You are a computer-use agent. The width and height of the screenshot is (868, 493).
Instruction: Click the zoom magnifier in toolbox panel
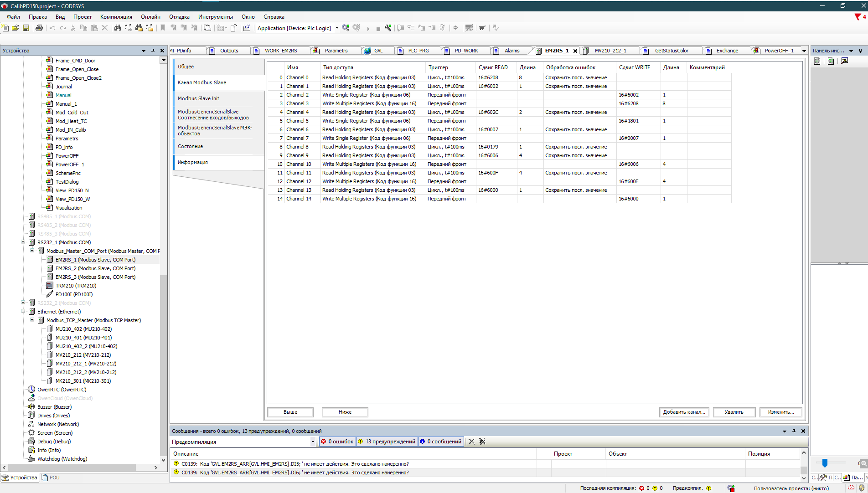863,463
